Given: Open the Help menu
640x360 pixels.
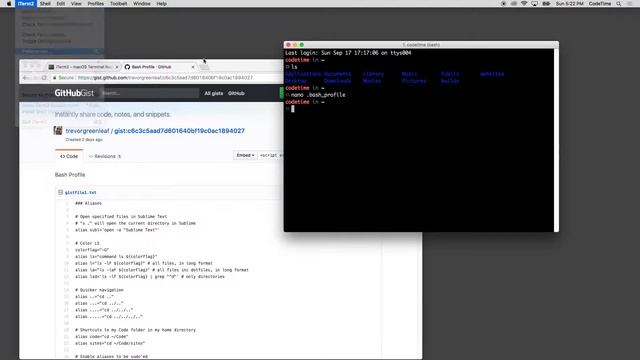Looking at the screenshot, I should [x=162, y=4].
